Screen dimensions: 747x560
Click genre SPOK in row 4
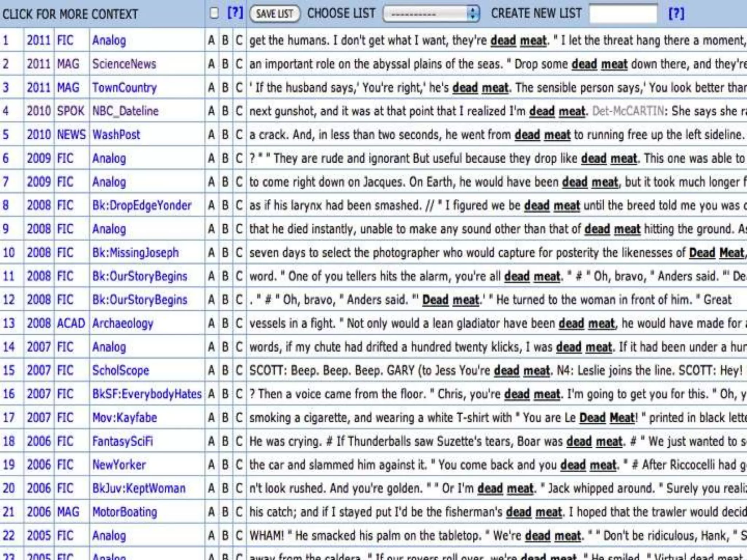coord(71,111)
